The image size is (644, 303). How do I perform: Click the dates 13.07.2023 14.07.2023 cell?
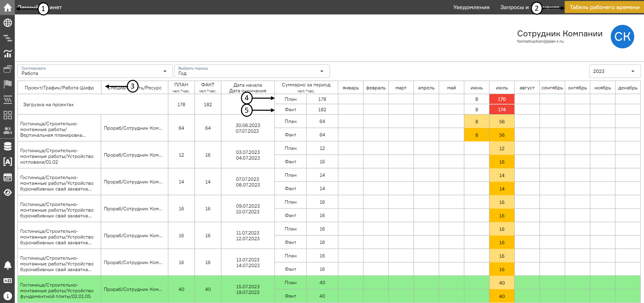point(248,262)
